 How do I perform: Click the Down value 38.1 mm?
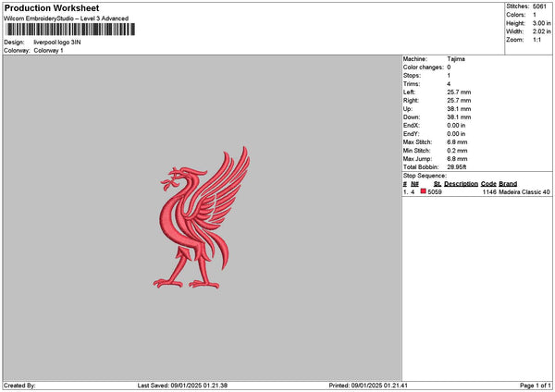tap(459, 117)
